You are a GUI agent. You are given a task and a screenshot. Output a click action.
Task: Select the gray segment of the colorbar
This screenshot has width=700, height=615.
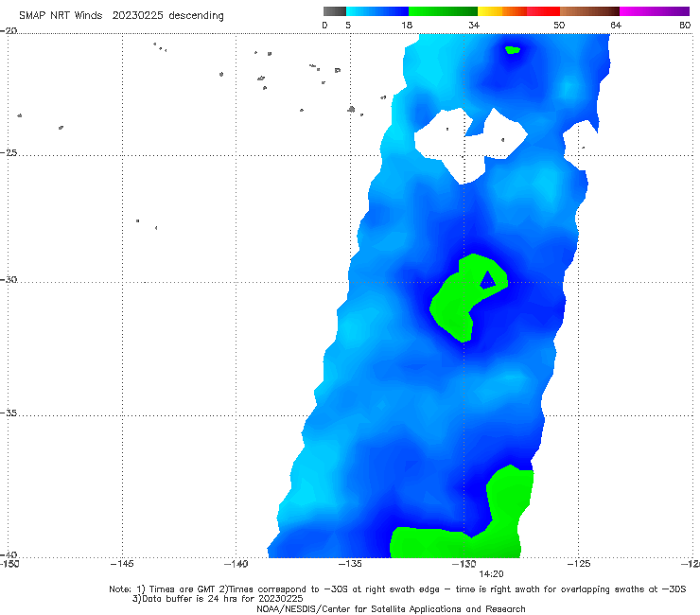[335, 11]
